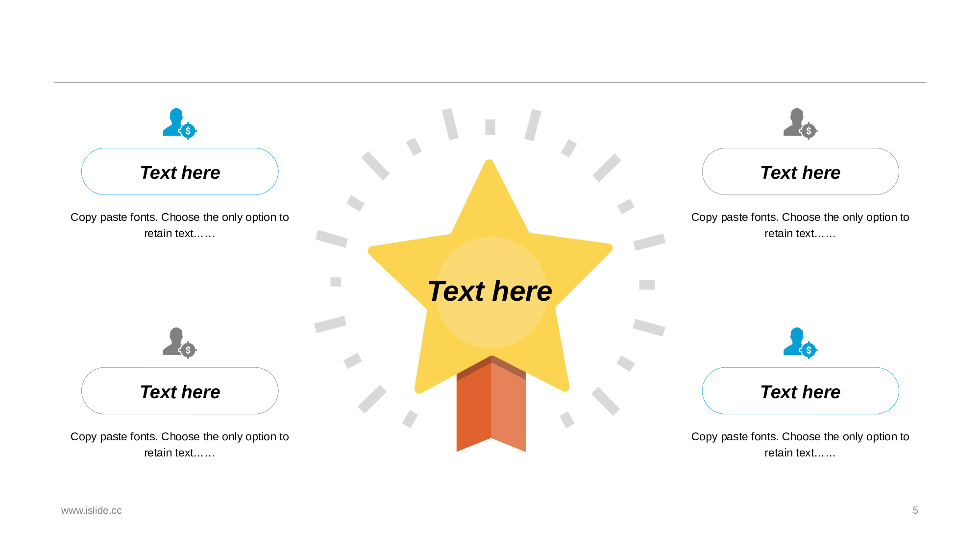Click the bottom-right "Copy paste fonts" description
Screen dimensions: 980x551
(x=800, y=445)
